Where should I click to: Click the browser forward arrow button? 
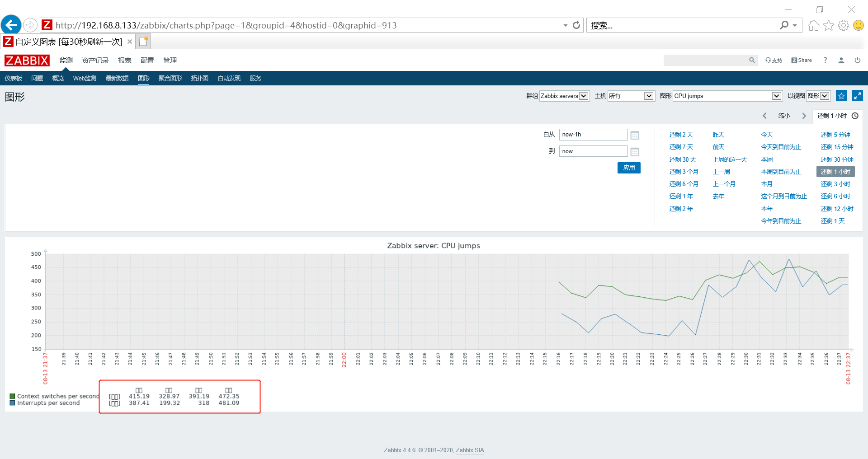[30, 25]
